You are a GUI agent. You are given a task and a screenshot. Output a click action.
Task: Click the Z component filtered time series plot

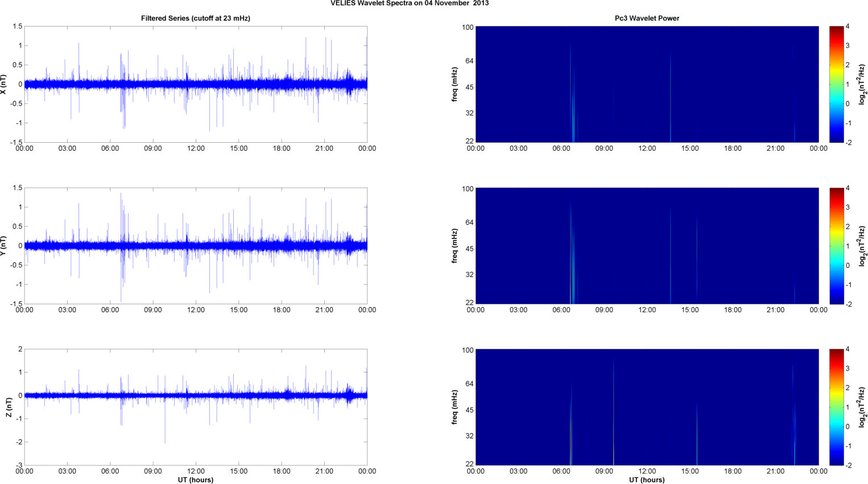click(196, 407)
